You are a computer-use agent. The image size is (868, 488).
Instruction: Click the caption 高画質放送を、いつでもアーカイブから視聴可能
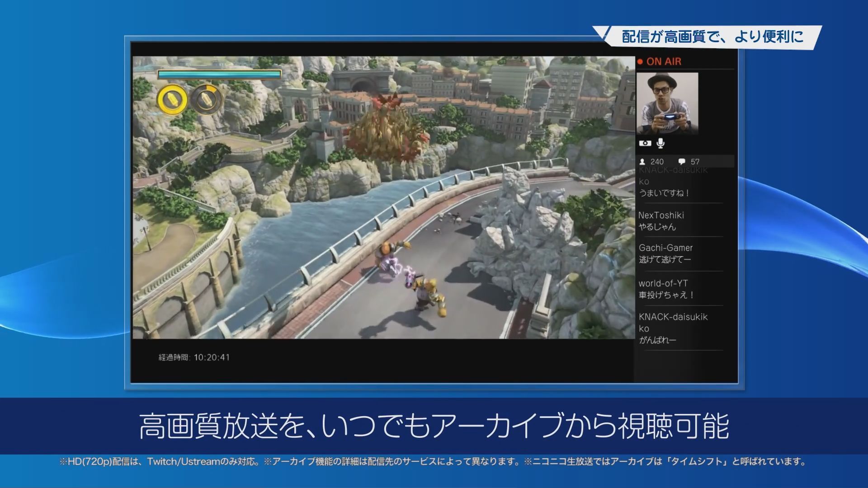click(x=434, y=426)
